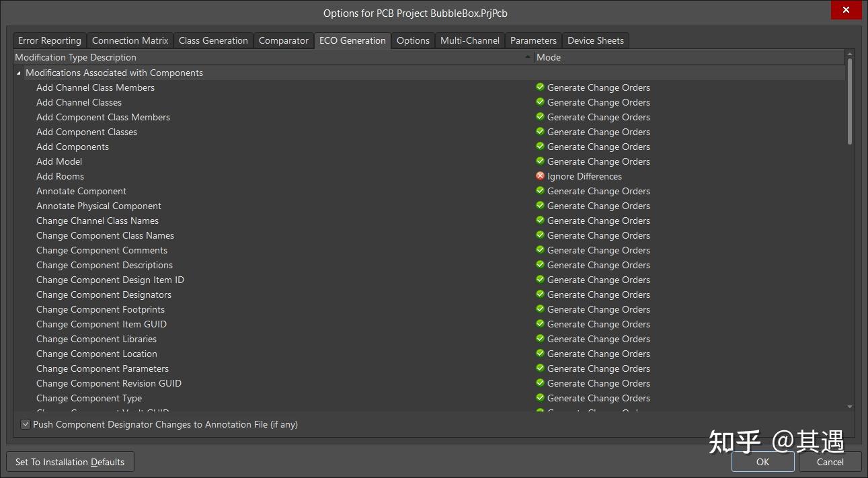Click green check icon for Change Component Class Names
The width and height of the screenshot is (868, 478).
tap(540, 235)
